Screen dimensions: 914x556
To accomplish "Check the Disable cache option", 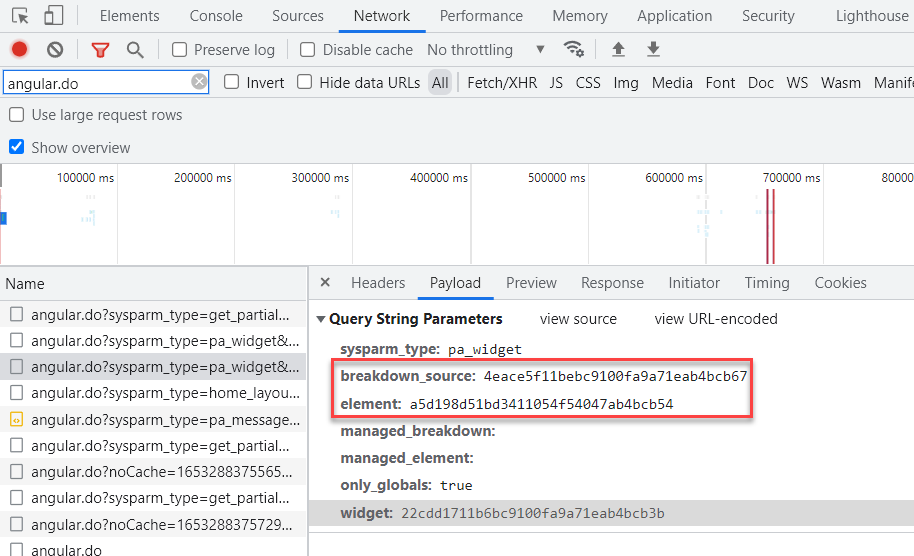I will [x=308, y=50].
